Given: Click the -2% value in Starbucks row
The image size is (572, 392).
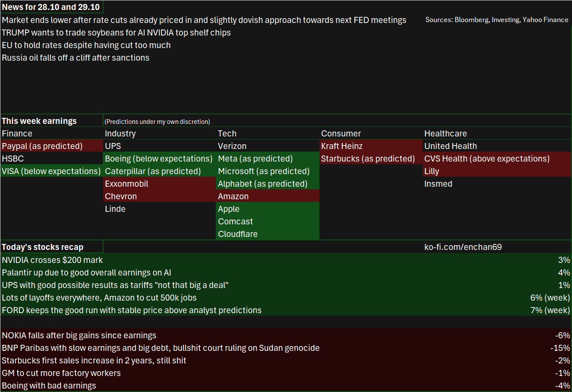Looking at the screenshot, I should point(562,360).
